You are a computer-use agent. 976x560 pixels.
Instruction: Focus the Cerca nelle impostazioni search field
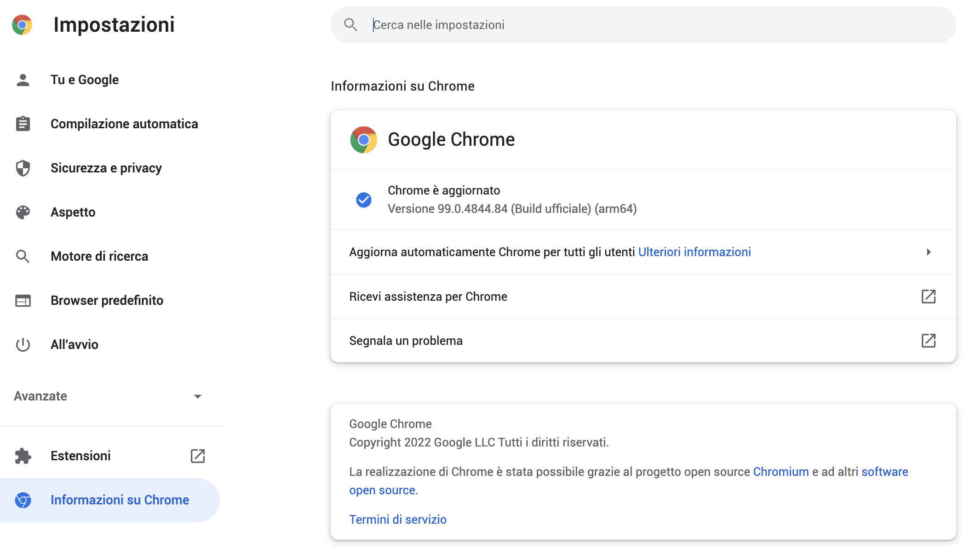point(643,25)
